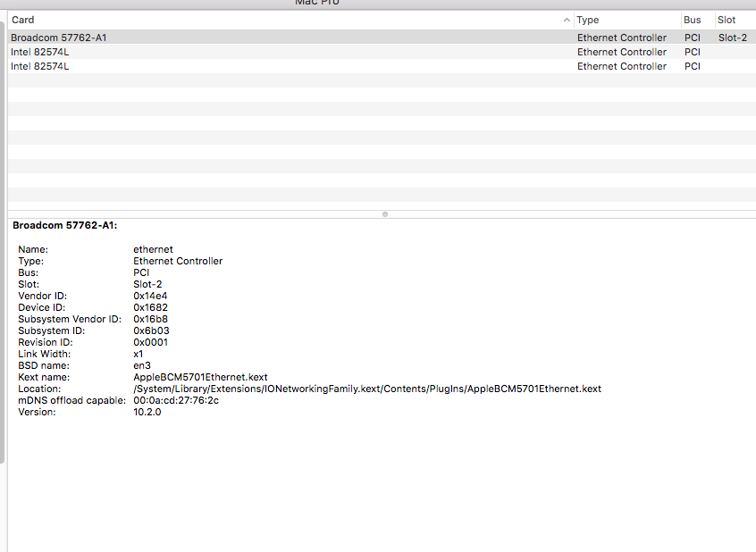Click Ethernet Controller type in Broadcom row
756x552 pixels.
(x=622, y=38)
